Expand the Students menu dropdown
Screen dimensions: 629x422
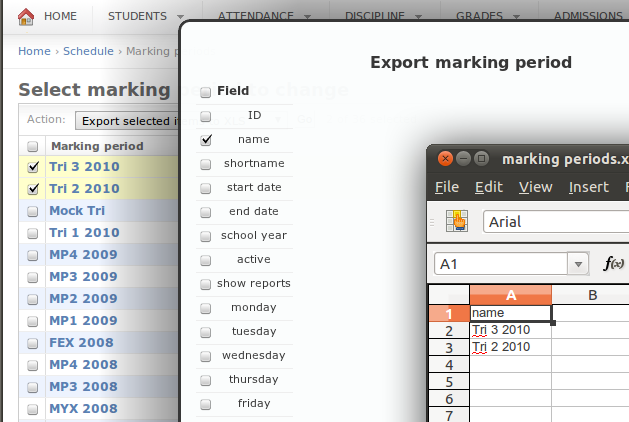pyautogui.click(x=180, y=17)
